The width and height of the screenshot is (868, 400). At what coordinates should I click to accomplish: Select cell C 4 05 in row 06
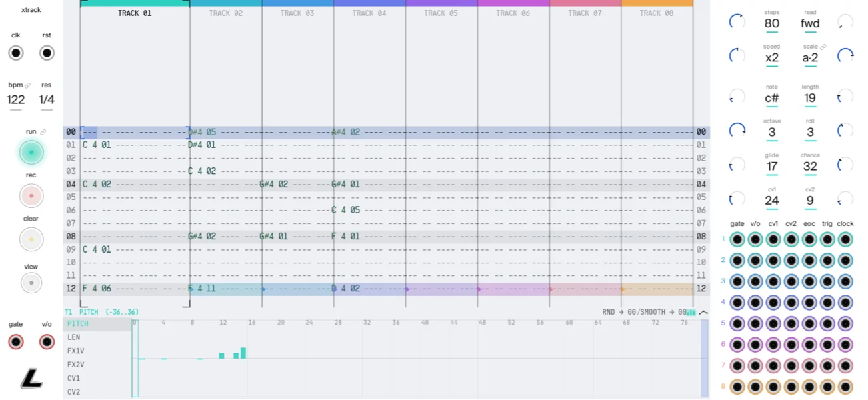point(347,210)
